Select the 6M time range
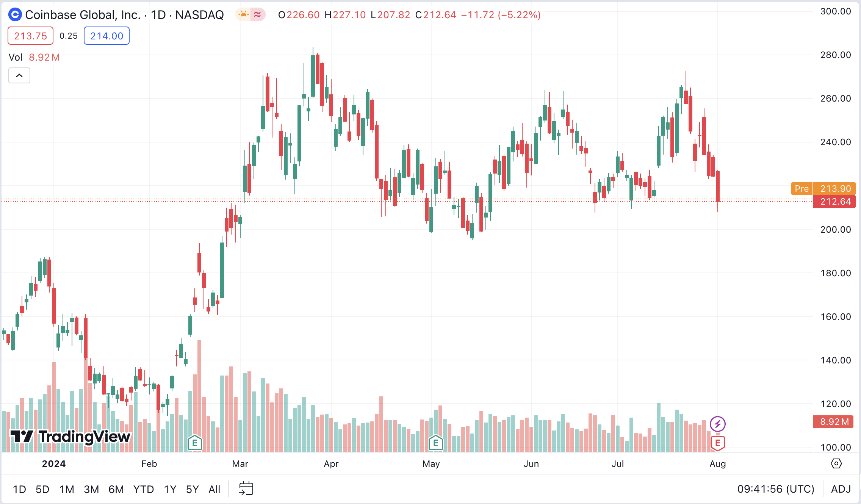This screenshot has width=861, height=504. pos(116,489)
